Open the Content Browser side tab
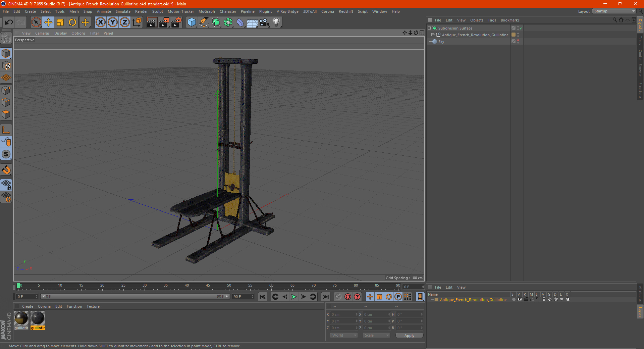Viewport: 644px width, 349px height. pos(640,63)
